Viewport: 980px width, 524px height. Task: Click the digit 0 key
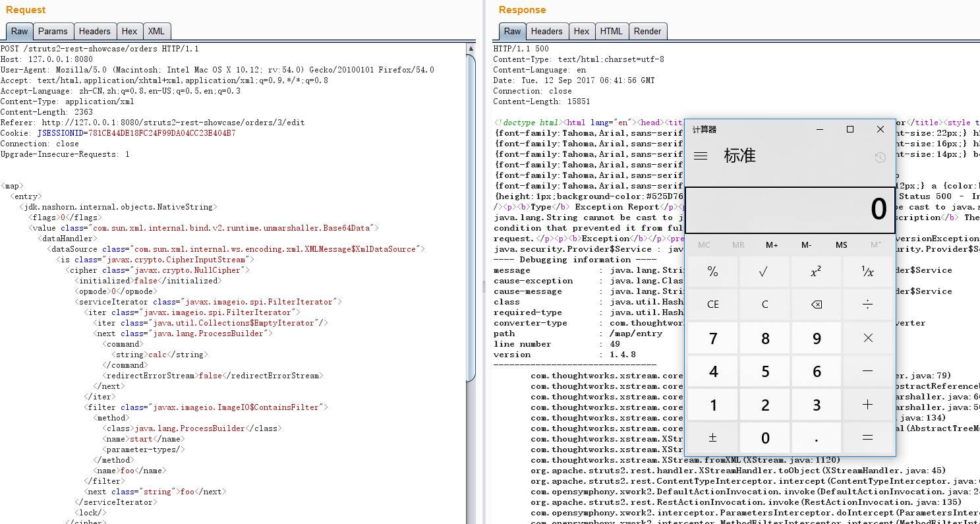764,438
